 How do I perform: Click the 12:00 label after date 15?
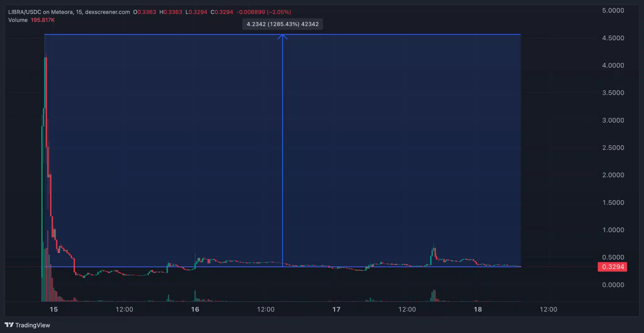coord(124,309)
